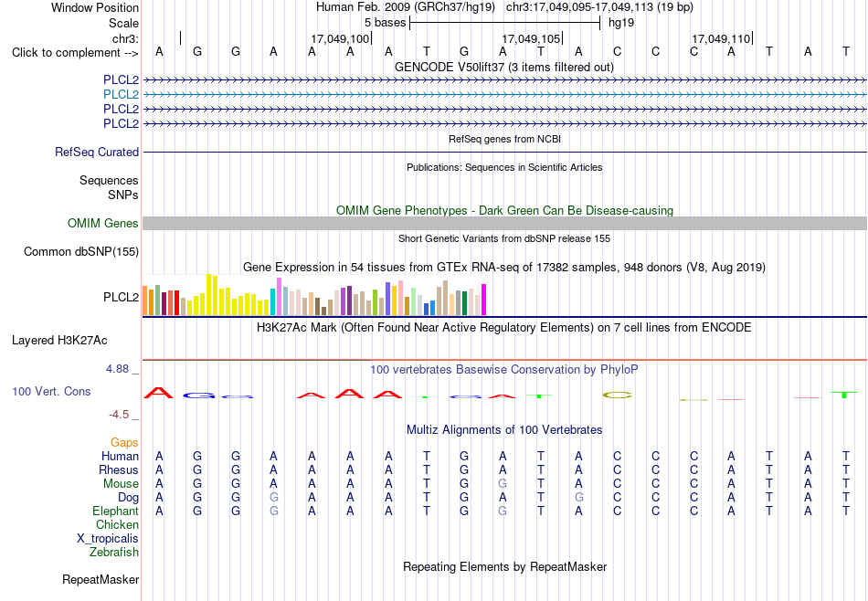Click the Human alignment row label
The width and height of the screenshot is (868, 601).
[x=120, y=457]
